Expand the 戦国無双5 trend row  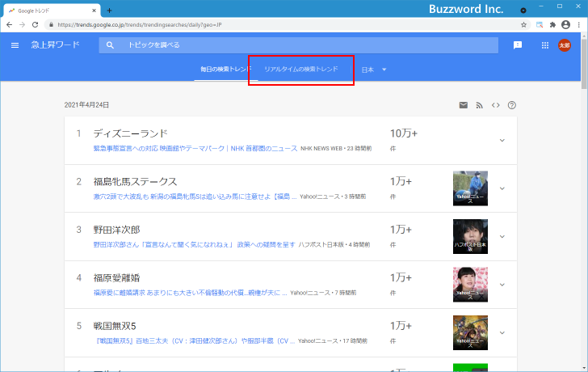pos(502,332)
